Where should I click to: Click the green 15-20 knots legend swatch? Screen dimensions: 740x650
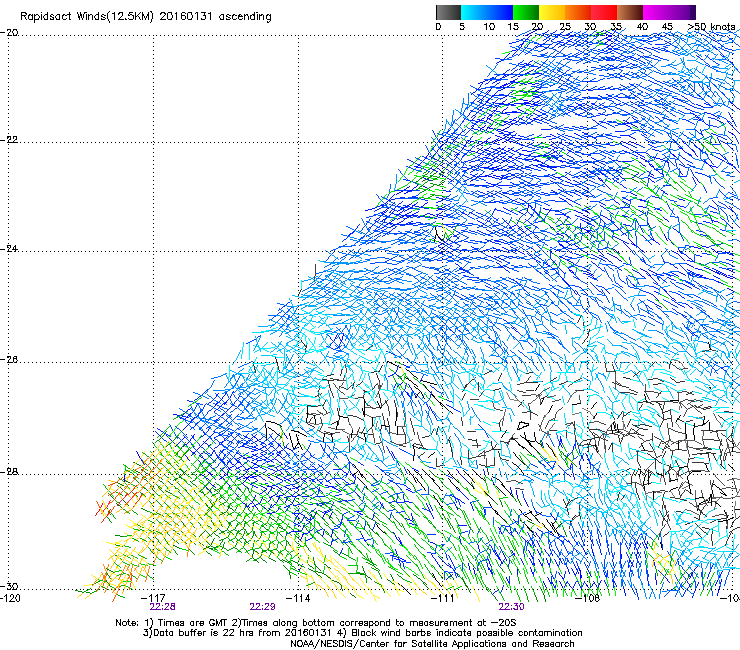point(526,12)
